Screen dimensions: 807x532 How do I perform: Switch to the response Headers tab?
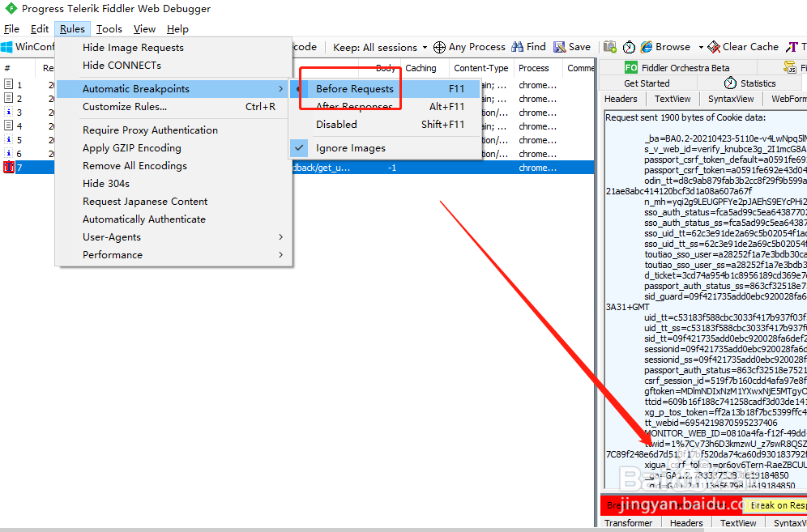point(686,523)
